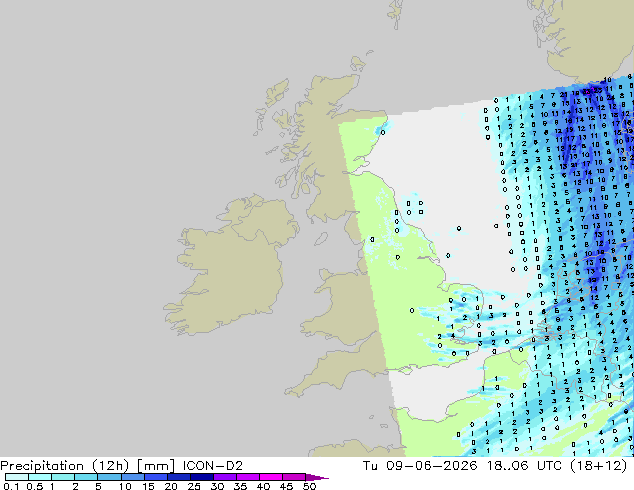Image resolution: width=634 pixels, height=490 pixels.
Task: Select the 45–50 mm legend color swatch
Action: click(x=294, y=477)
